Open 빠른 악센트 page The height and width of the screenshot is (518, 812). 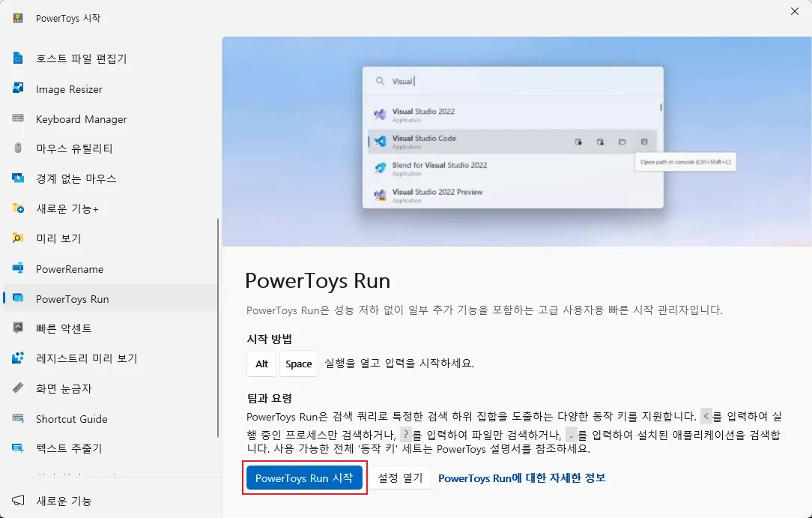point(110,328)
